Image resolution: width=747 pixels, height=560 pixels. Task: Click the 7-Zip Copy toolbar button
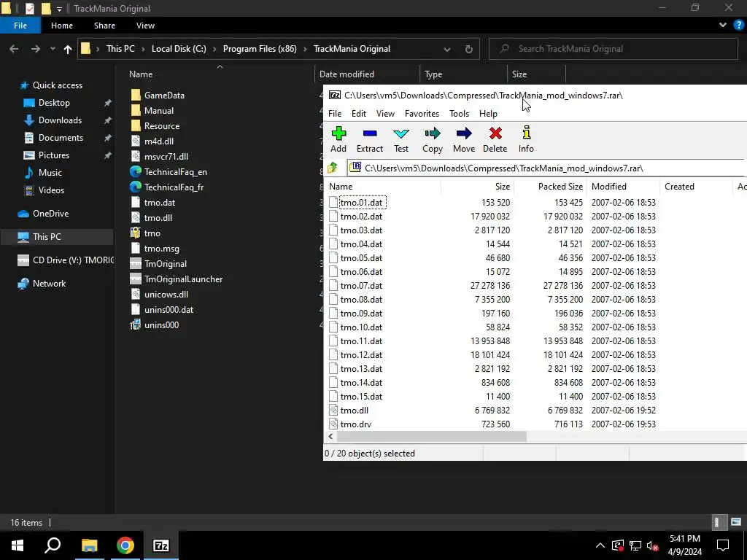point(433,139)
